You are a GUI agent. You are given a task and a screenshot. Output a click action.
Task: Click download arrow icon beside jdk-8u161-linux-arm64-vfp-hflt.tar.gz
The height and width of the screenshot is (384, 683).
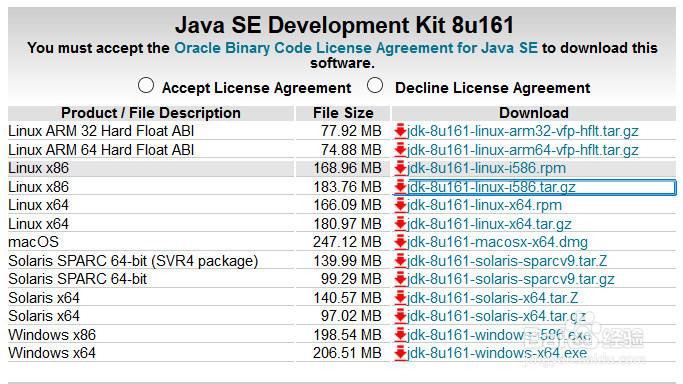(x=400, y=150)
